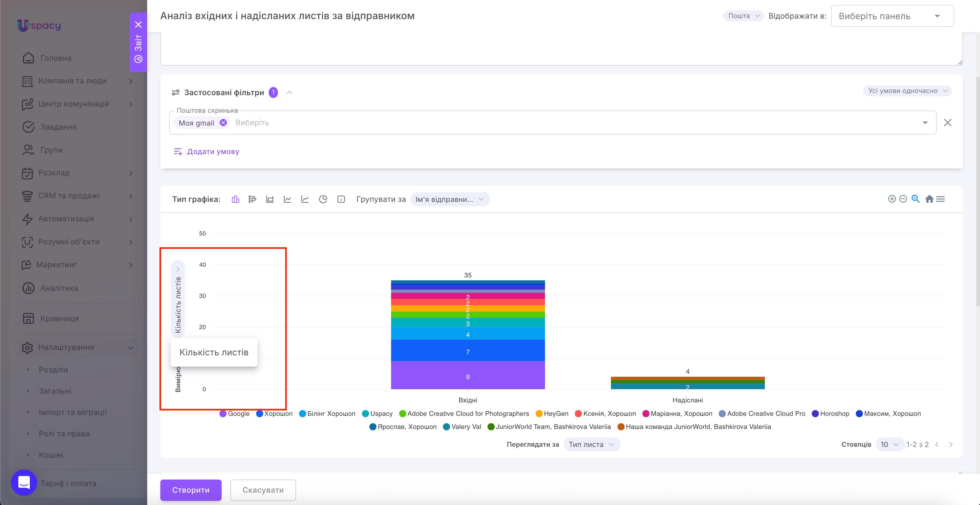
Task: Zoom out on the chart
Action: [x=903, y=199]
